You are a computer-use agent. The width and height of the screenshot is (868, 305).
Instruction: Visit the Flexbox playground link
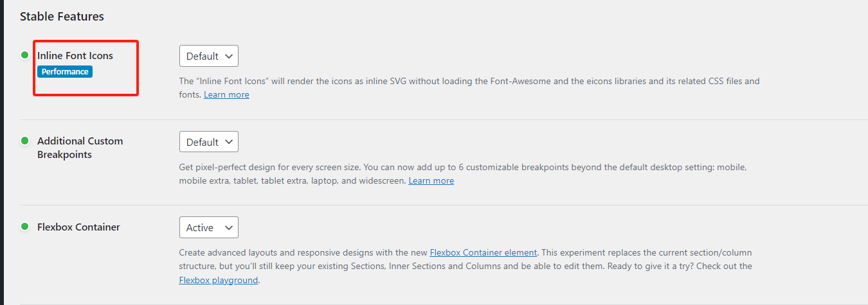[x=219, y=281]
